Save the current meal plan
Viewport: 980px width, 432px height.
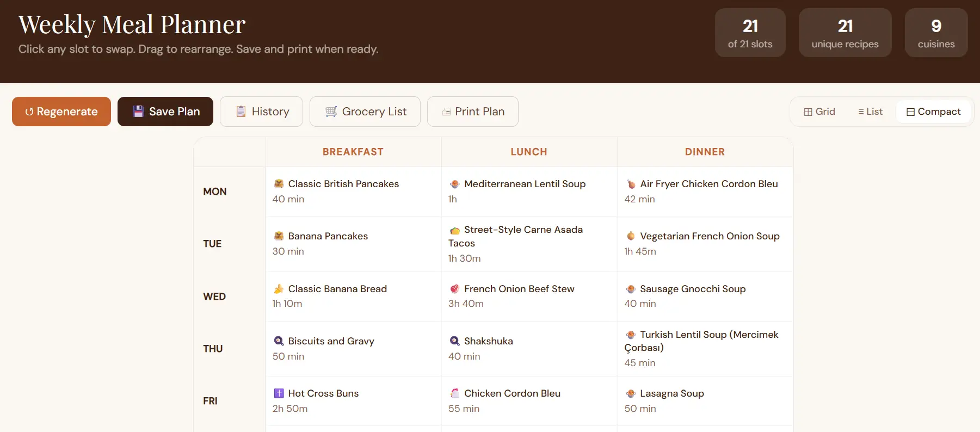click(165, 112)
